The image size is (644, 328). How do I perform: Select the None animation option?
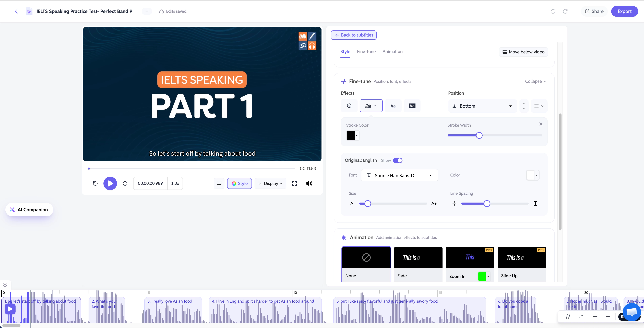pos(366,264)
